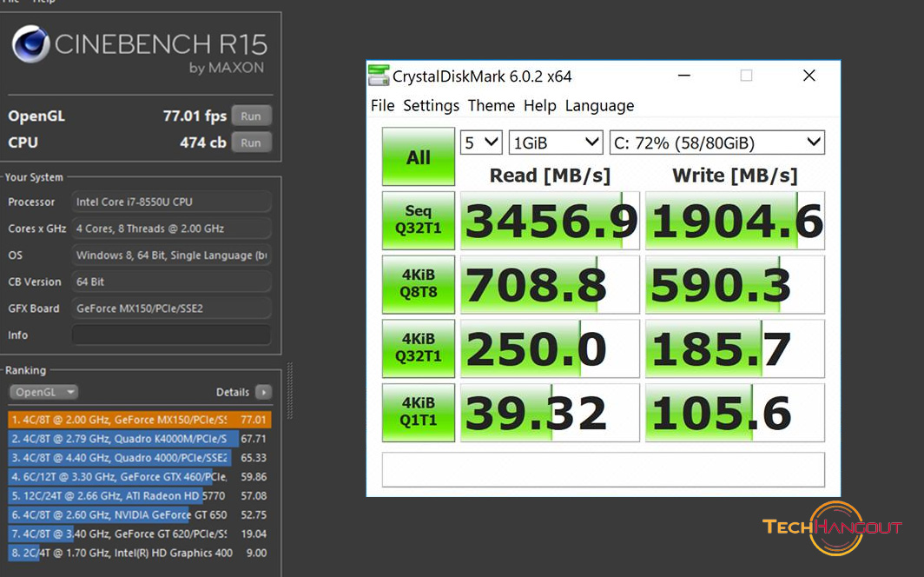Screen dimensions: 924x577
Task: Select ranking row 2 Quadro K4000M
Action: pos(140,439)
